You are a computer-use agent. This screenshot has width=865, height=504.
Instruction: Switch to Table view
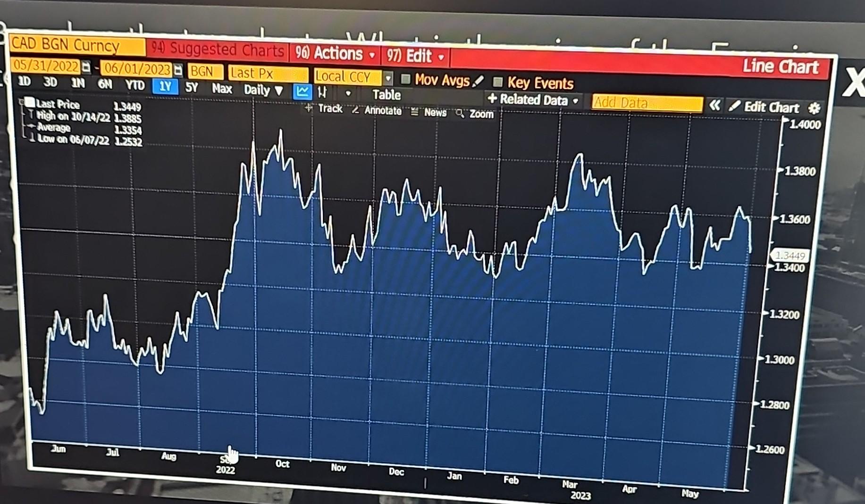tap(386, 95)
